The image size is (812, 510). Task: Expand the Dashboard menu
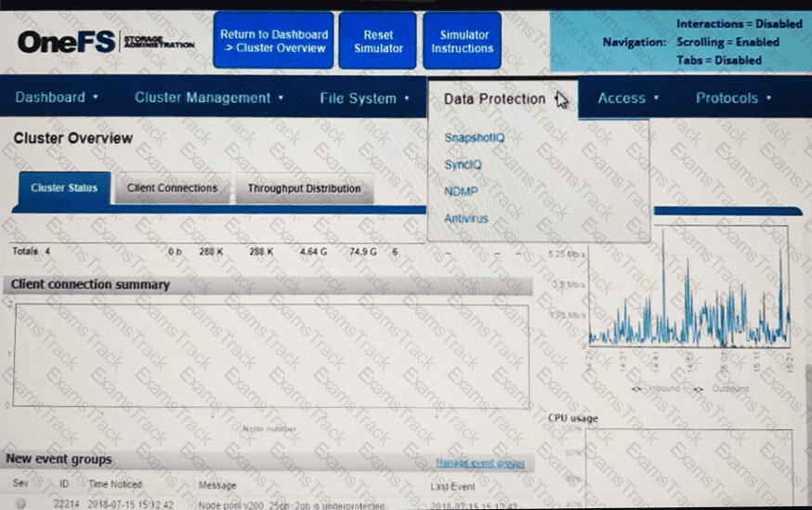click(57, 98)
